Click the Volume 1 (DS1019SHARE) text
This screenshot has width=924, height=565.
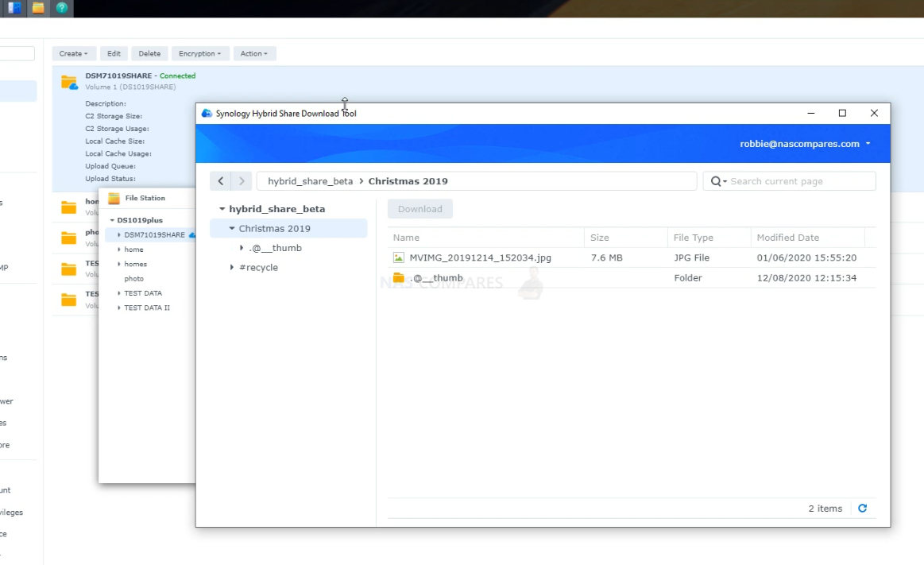pyautogui.click(x=130, y=87)
